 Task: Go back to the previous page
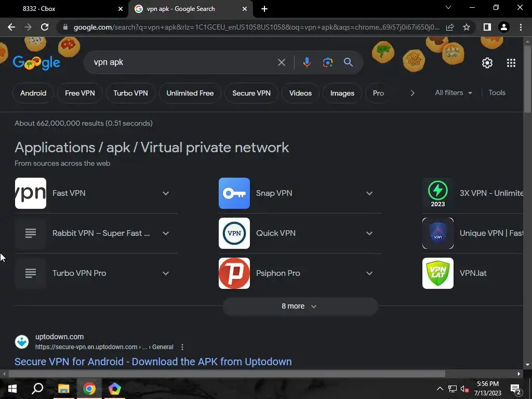(11, 27)
